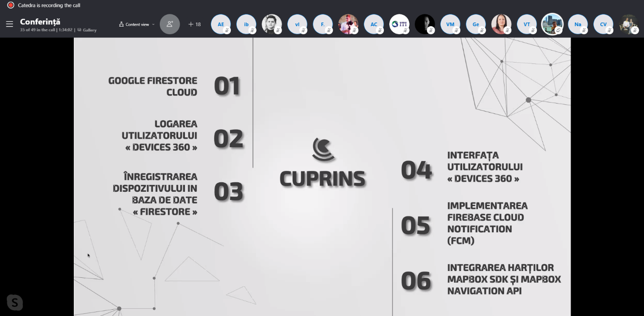
Task: Select the ib participant avatar
Action: click(246, 24)
